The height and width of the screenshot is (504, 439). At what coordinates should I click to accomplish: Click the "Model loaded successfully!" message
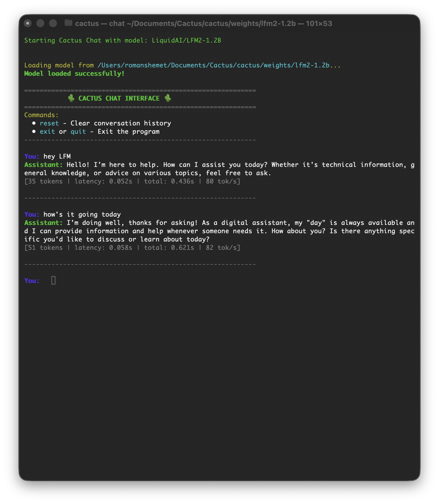pos(74,73)
